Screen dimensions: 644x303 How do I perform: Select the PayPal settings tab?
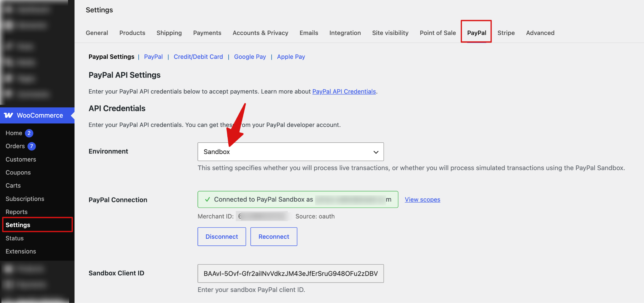tap(476, 33)
